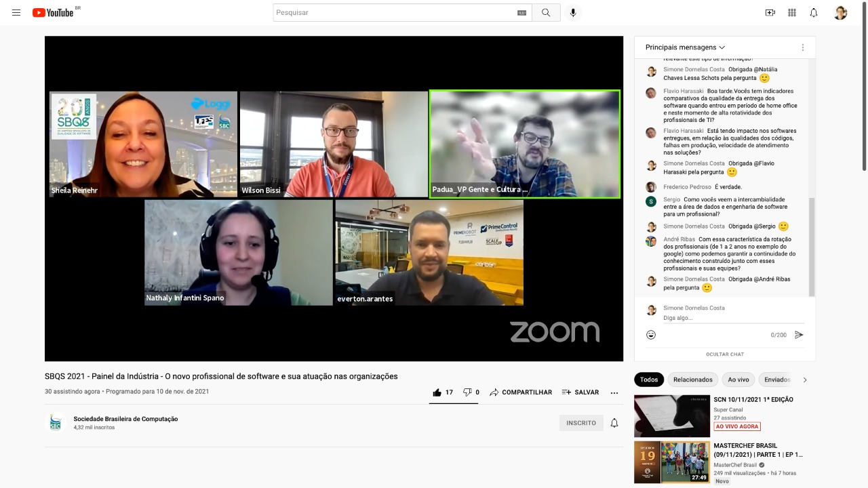Click the Compartilhar share button
This screenshot has height=488, width=868.
pyautogui.click(x=521, y=392)
